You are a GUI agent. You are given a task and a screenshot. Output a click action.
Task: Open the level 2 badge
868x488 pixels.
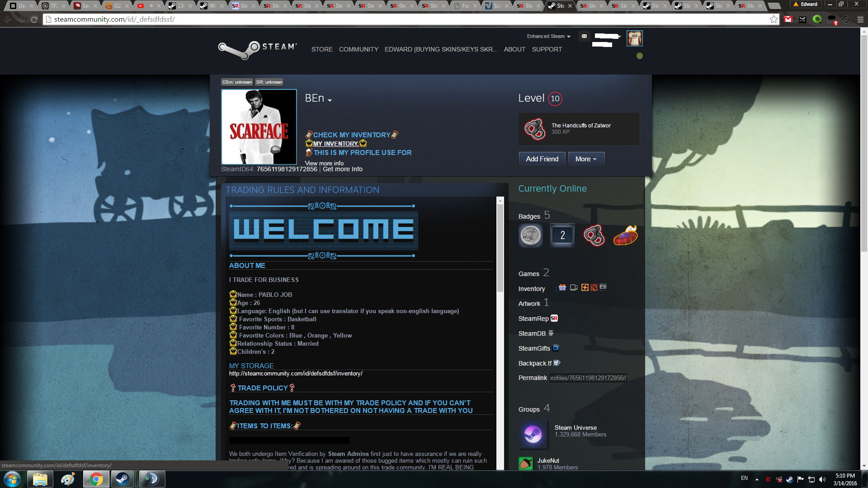click(562, 235)
